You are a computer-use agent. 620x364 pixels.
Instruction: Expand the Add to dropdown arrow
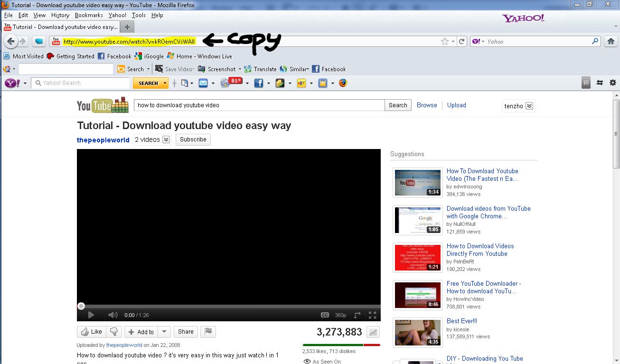(x=164, y=332)
